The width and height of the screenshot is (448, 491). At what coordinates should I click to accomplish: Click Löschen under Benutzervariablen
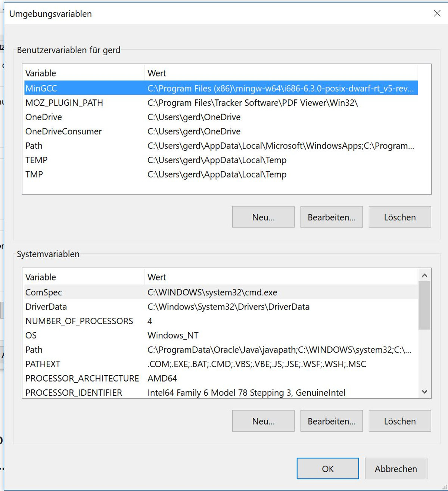pyautogui.click(x=399, y=217)
